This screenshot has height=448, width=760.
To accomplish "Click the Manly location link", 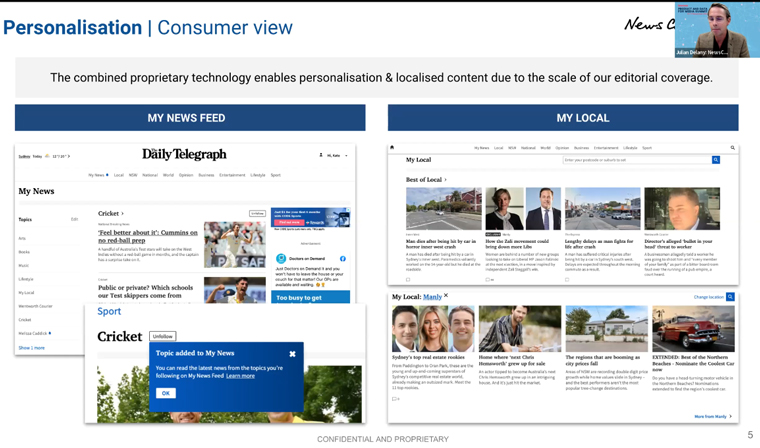I will 432,297.
